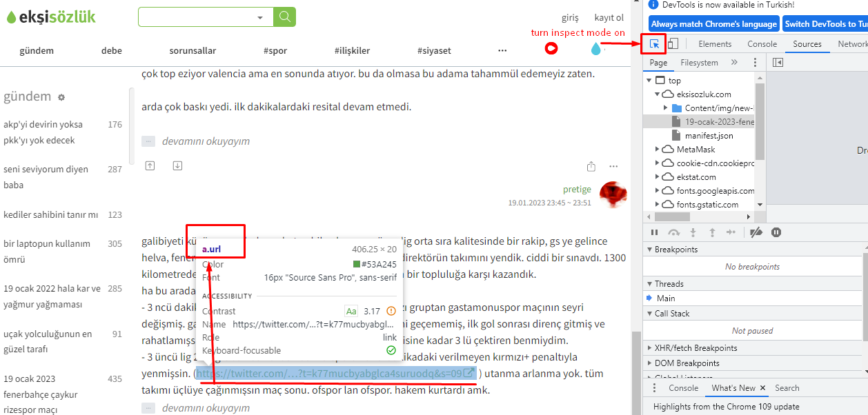The height and width of the screenshot is (415, 868).
Task: Click the green search magnifier button
Action: click(284, 17)
